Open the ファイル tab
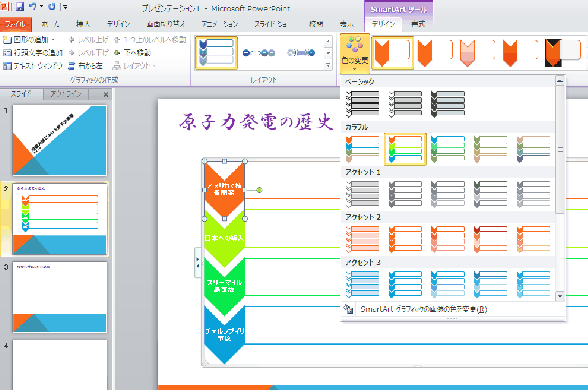This screenshot has width=588, height=390. point(15,24)
